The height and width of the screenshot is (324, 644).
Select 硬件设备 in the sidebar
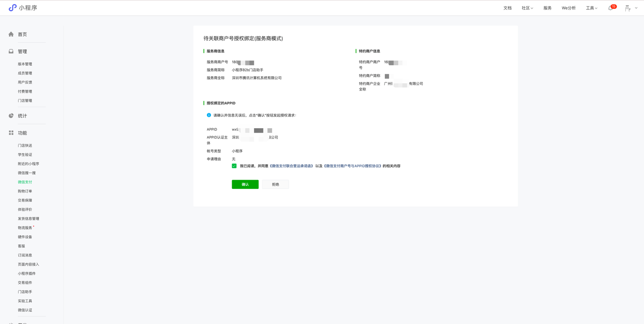[x=25, y=237]
